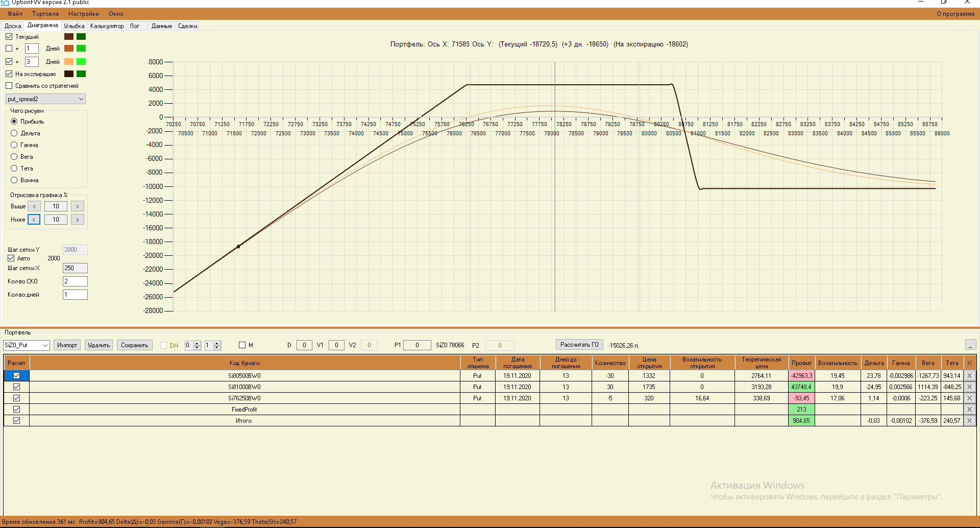The width and height of the screenshot is (980, 528).
Task: Click the bright green +1 Дней swatch
Action: [81, 49]
